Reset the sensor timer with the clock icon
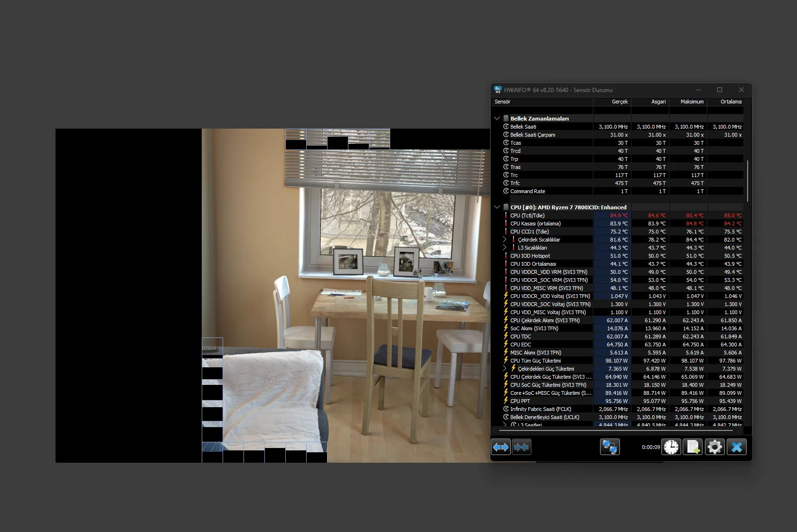The image size is (797, 532). [671, 447]
